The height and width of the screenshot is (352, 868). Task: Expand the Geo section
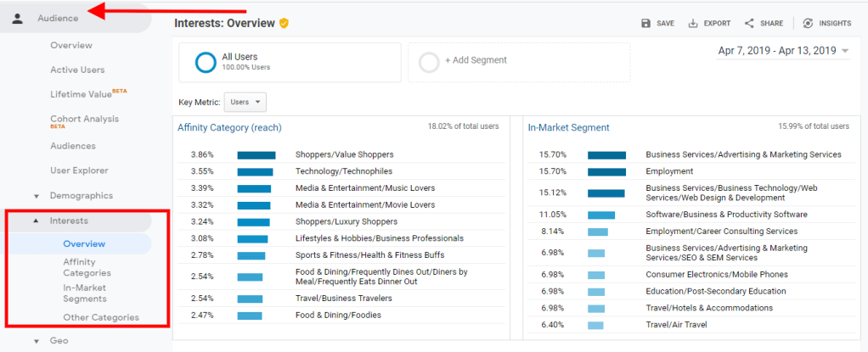(x=37, y=341)
